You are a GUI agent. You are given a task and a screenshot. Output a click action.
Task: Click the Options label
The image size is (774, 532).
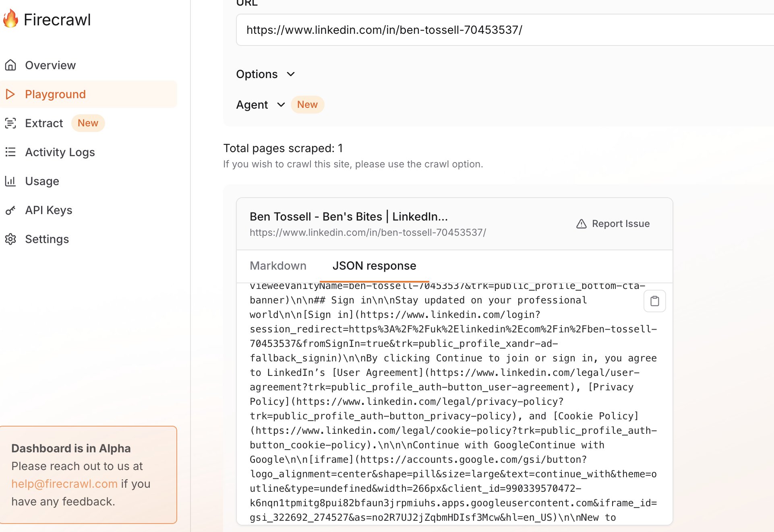(257, 74)
